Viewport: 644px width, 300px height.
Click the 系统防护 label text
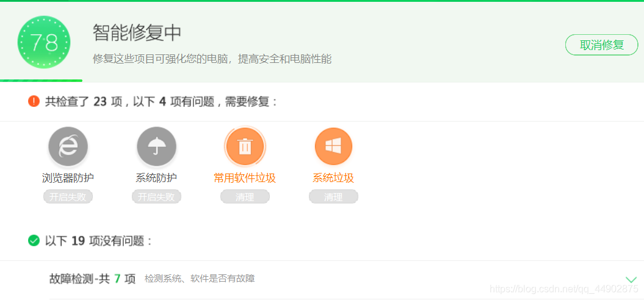(x=156, y=178)
